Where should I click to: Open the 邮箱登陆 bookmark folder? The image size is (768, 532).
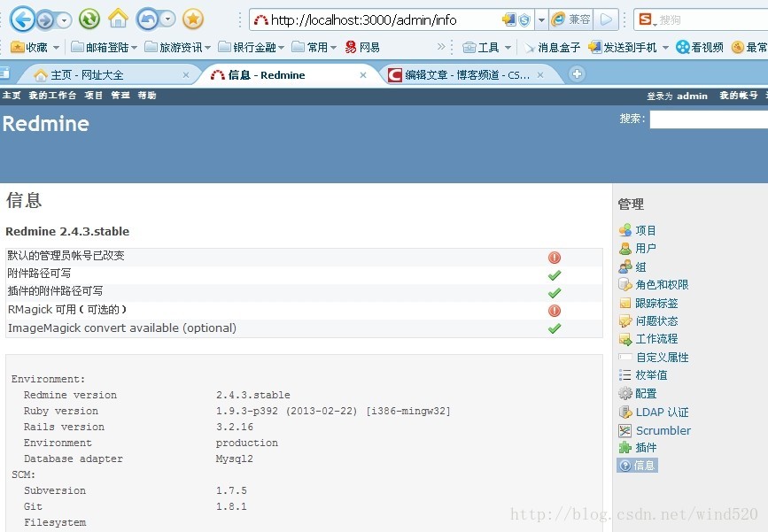105,48
